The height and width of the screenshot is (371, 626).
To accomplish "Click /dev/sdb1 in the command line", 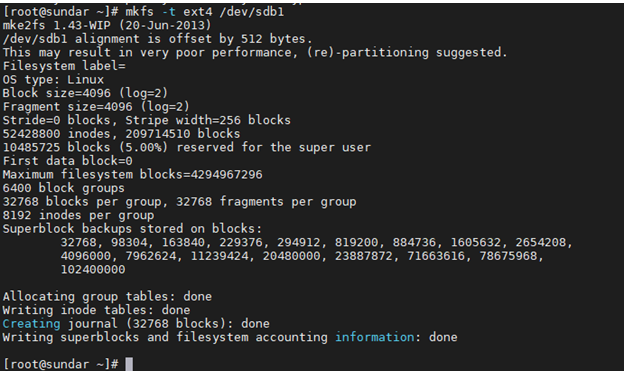I will 252,12.
